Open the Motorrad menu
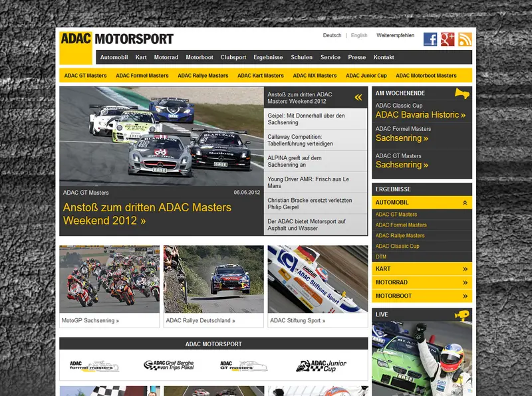Viewport: 532px width, 396px height. (166, 57)
